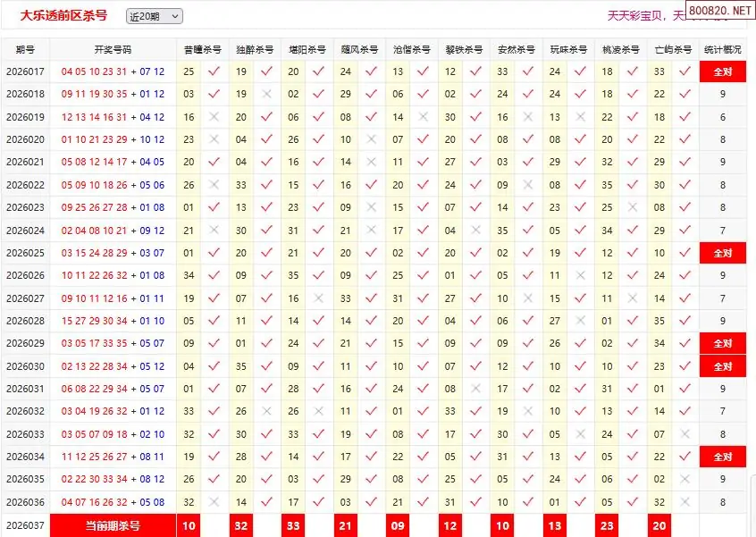This screenshot has width=756, height=537.
Task: Select the 昔瞳杀号 column header
Action: pos(202,50)
